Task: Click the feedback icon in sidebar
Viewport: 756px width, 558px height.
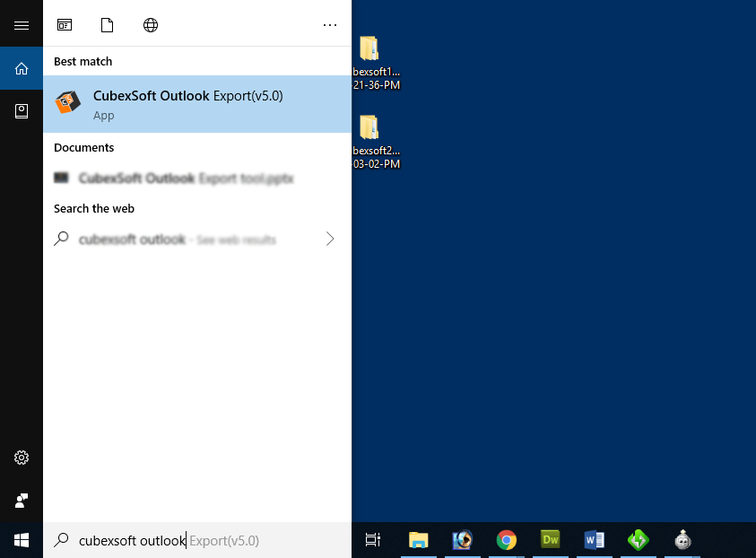Action: coord(22,500)
